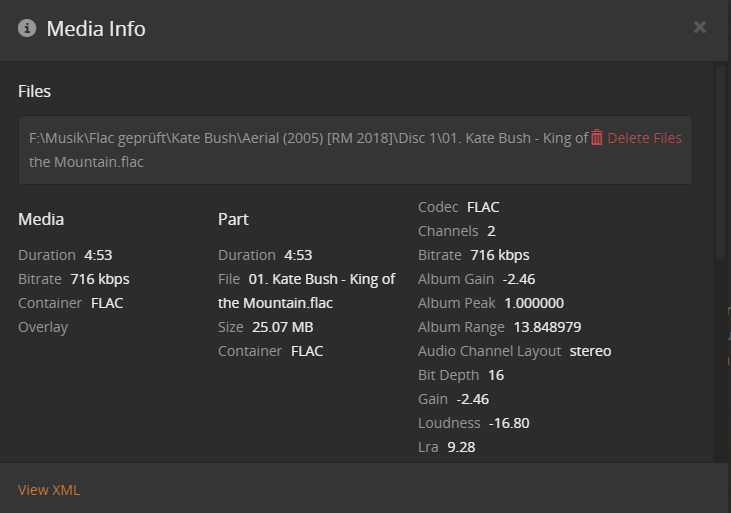Click the Part column heading
Image resolution: width=731 pixels, height=513 pixels.
233,219
